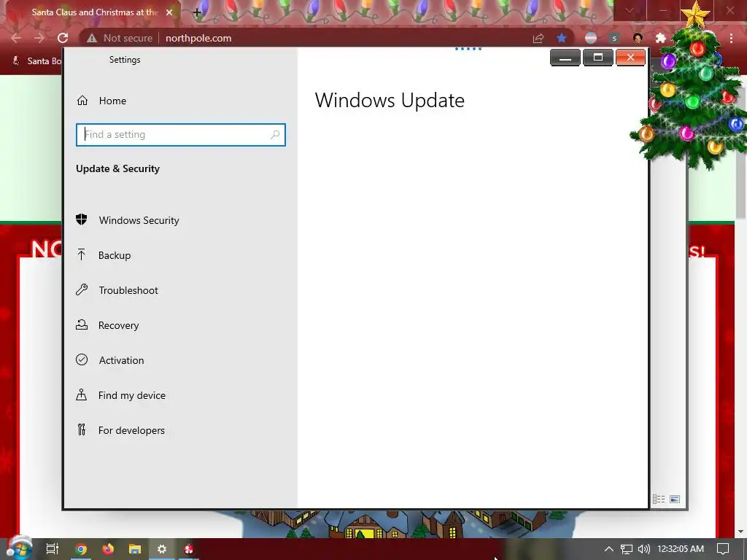Open the Backup arrow icon
The height and width of the screenshot is (560, 747).
[x=82, y=254]
